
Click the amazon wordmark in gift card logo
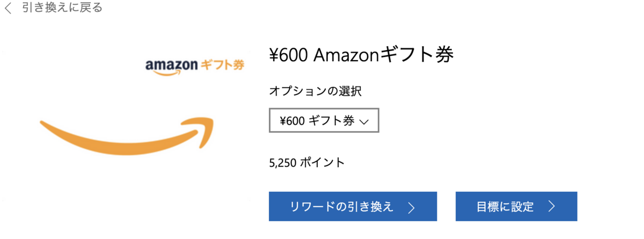[x=171, y=65]
